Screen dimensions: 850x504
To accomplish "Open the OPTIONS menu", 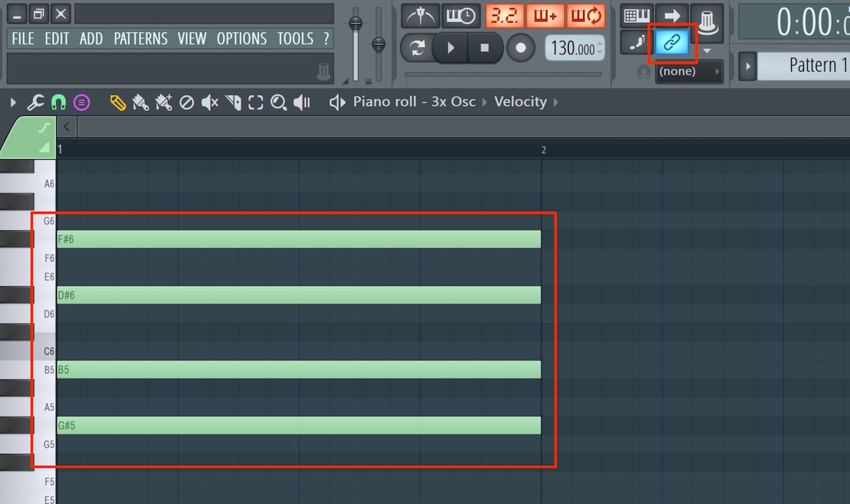I will click(x=242, y=39).
